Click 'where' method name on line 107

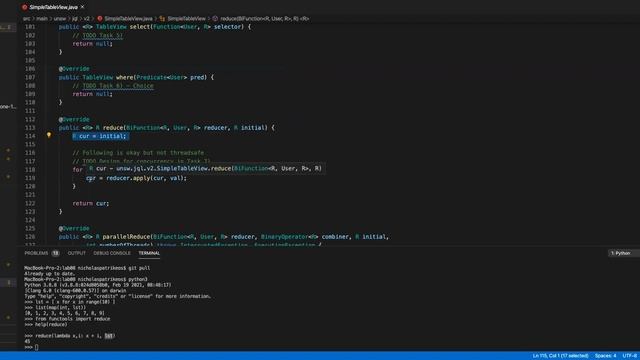pyautogui.click(x=124, y=77)
